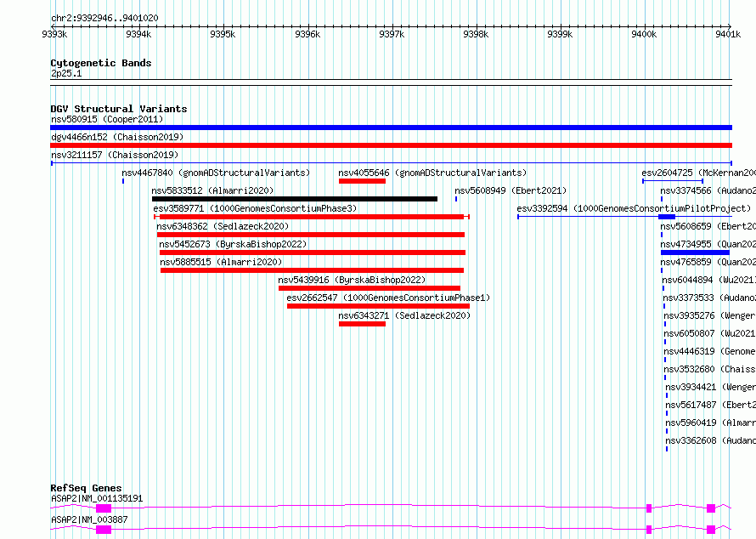Click the red bar under nsv5439916

point(370,288)
